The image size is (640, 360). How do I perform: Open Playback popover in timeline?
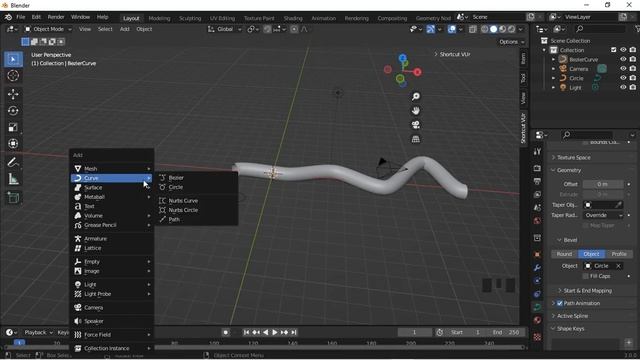click(x=38, y=332)
